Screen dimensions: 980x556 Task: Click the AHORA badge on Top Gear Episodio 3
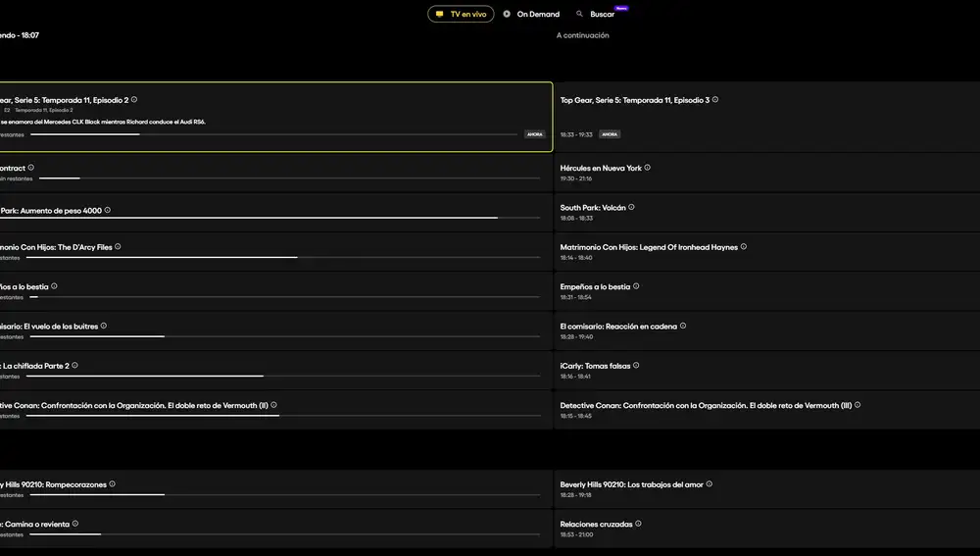pos(610,134)
